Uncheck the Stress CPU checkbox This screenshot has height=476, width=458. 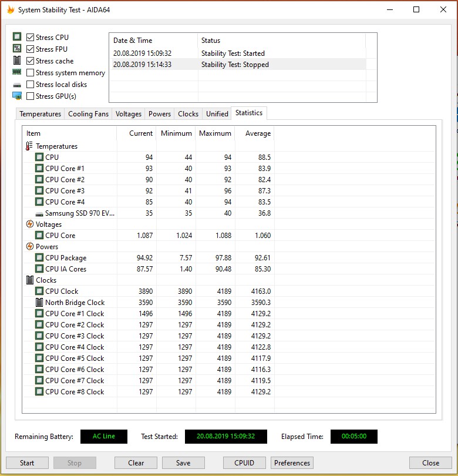coord(30,38)
